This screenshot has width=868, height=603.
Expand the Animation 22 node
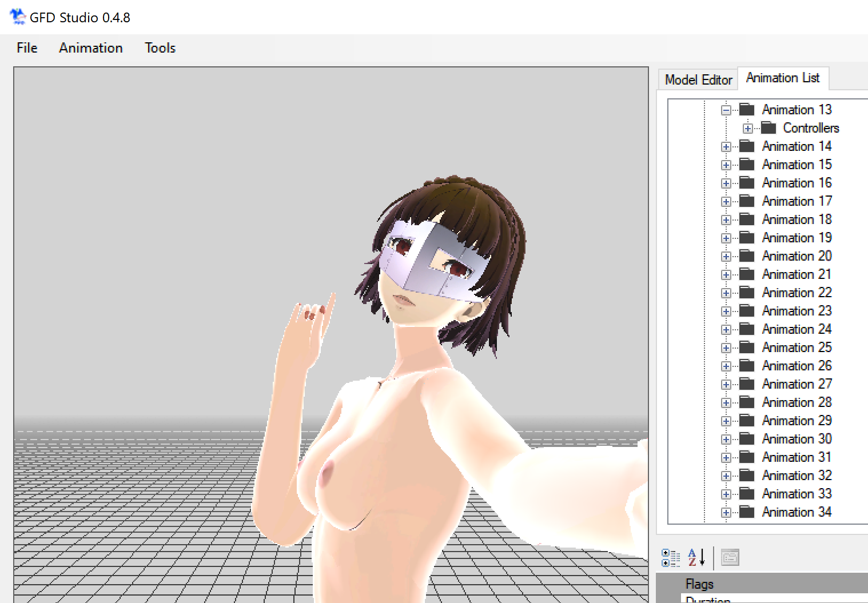pyautogui.click(x=726, y=293)
